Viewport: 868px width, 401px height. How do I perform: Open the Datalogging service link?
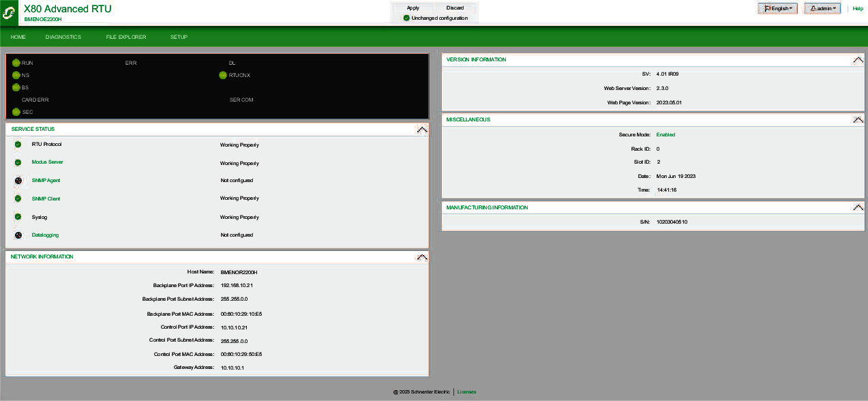(x=45, y=235)
